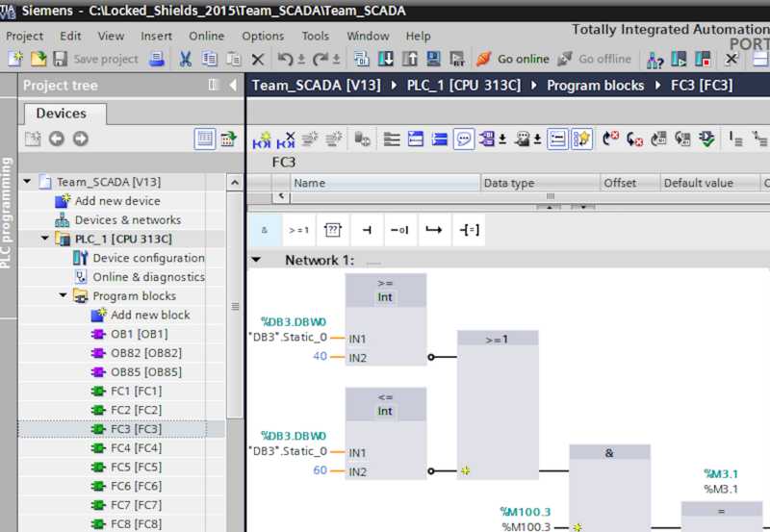Click the Go online button

[x=508, y=60]
